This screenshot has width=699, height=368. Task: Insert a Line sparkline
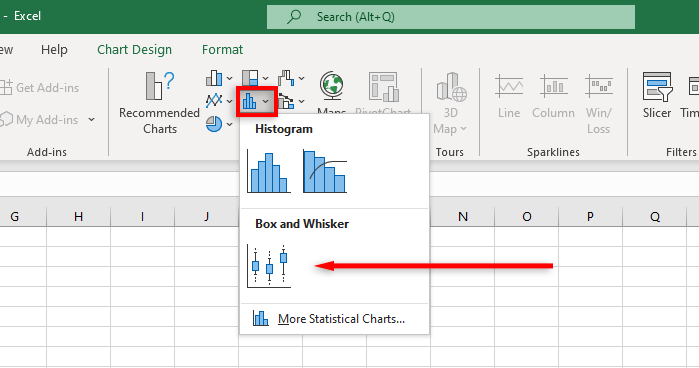(x=509, y=96)
